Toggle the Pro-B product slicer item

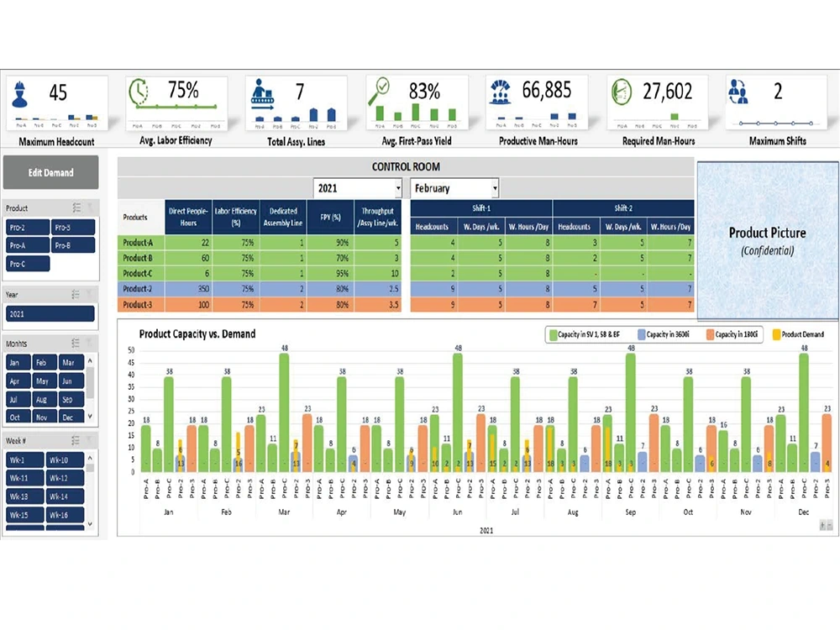(73, 245)
